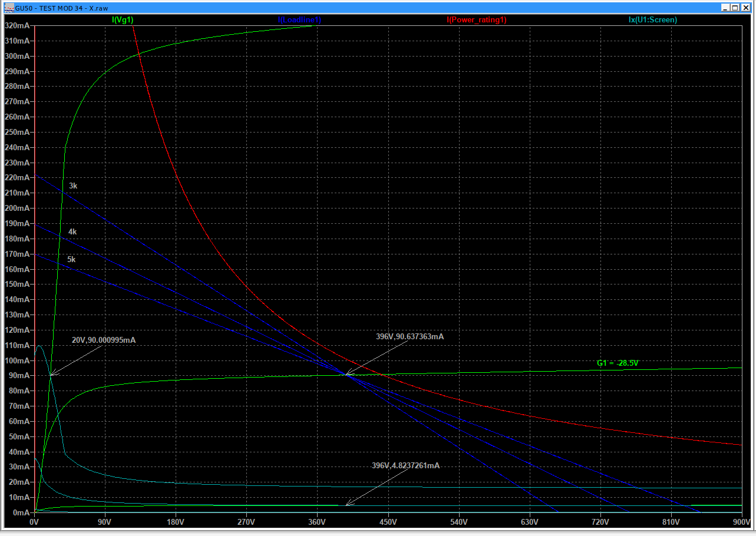Click the cyan Ix(U1:Screen) trace label
This screenshot has width=756, height=536.
point(652,19)
